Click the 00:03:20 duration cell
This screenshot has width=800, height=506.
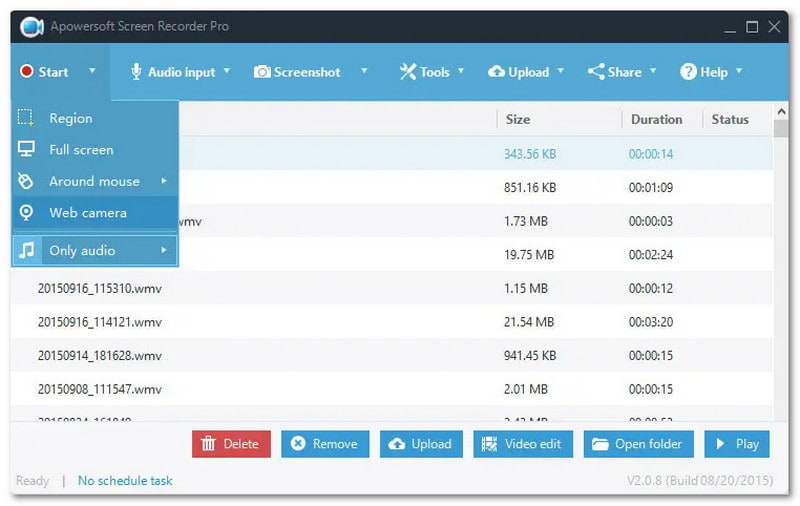click(651, 322)
